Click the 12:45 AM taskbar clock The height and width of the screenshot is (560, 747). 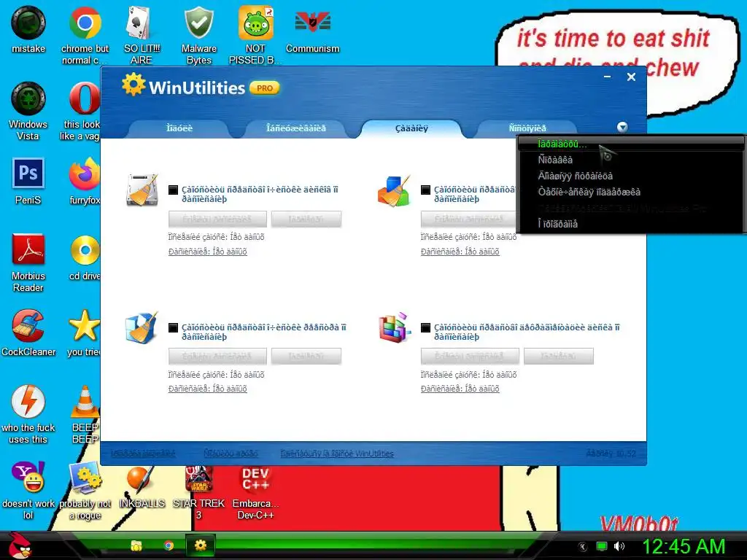point(684,546)
